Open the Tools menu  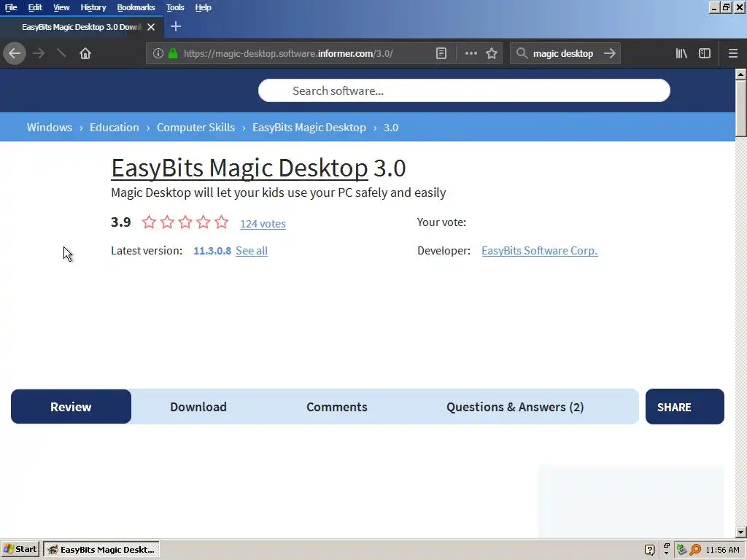[175, 7]
